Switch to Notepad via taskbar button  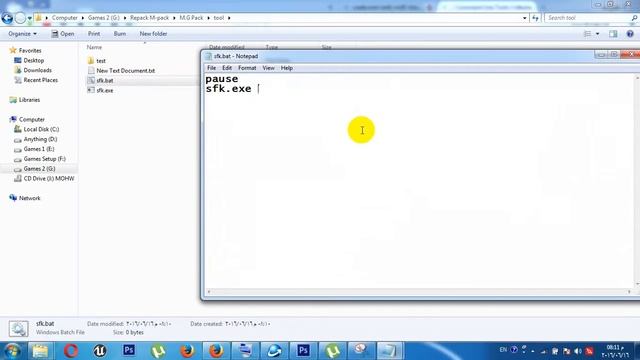(389, 351)
